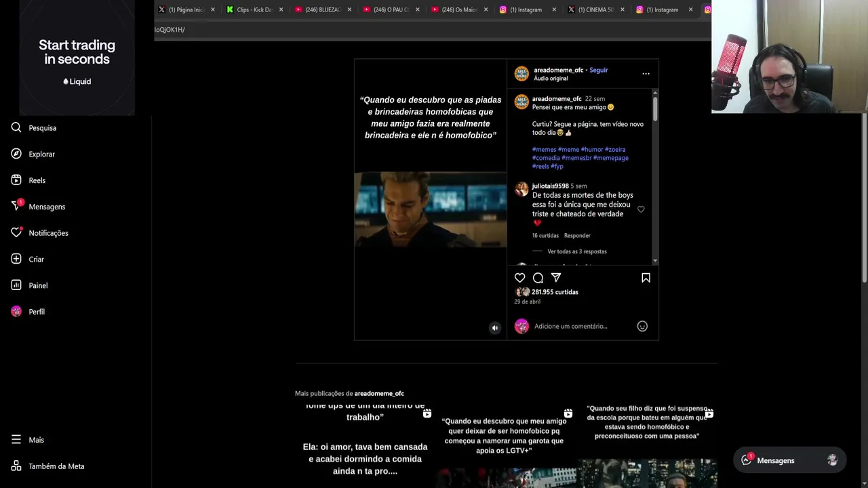The height and width of the screenshot is (488, 868).
Task: Open the #zoeira hashtag
Action: click(x=615, y=149)
